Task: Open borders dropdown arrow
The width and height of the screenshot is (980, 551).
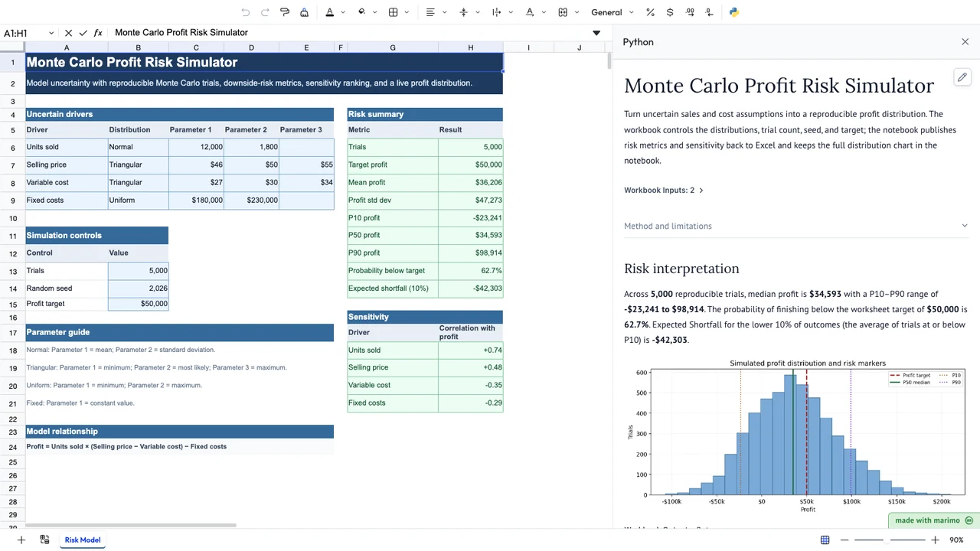Action: (x=407, y=12)
